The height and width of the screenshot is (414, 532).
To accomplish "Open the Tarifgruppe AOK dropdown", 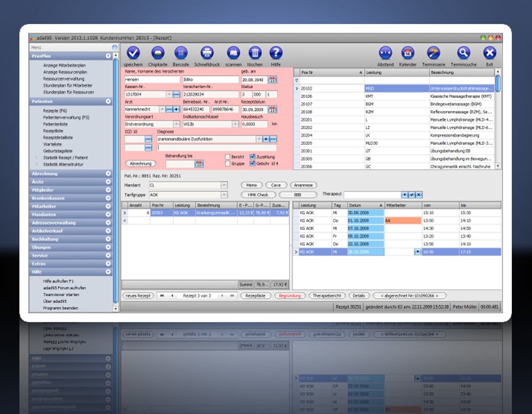I will click(223, 195).
